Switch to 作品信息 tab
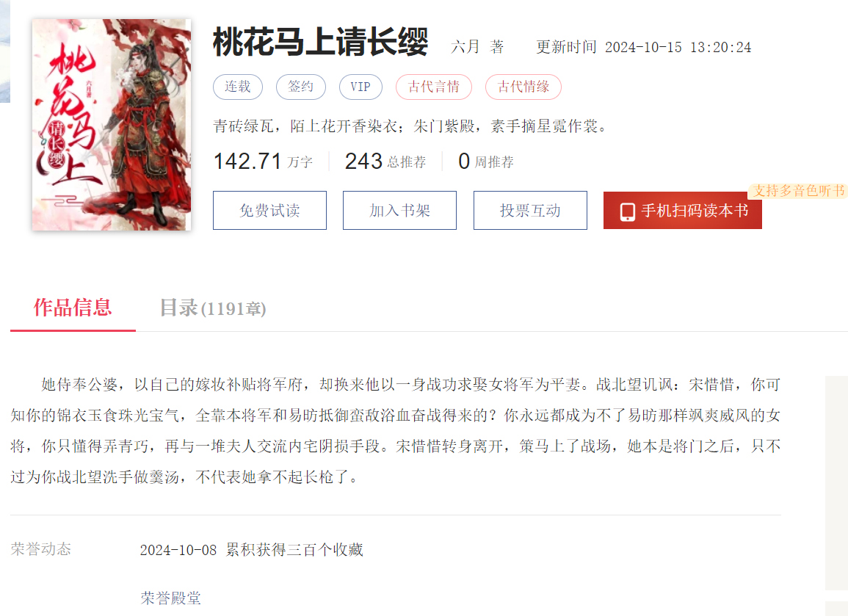The image size is (848, 616). 73,308
